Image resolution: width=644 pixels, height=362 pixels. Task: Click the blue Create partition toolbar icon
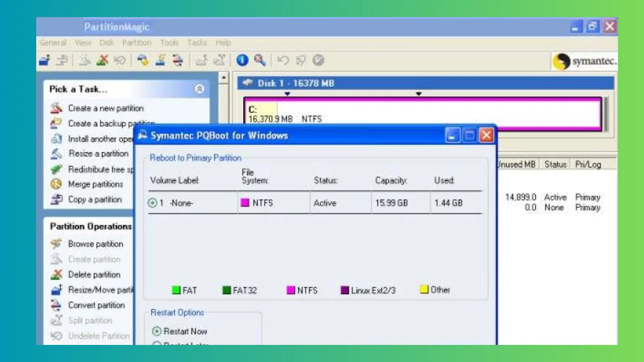click(x=45, y=61)
